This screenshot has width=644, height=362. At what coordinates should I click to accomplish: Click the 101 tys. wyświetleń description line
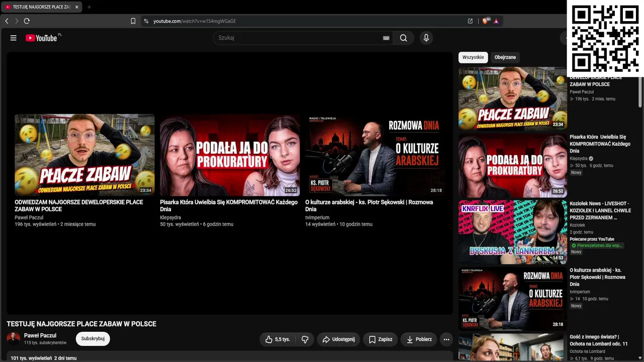44,358
